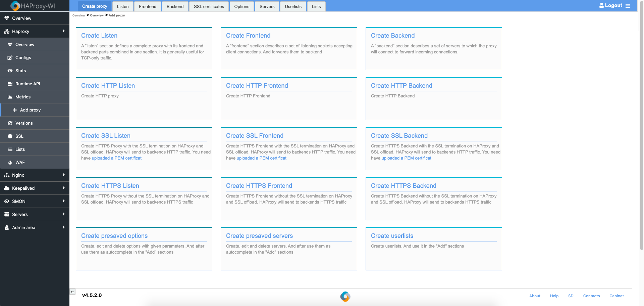Expand the Servers sidebar menu arrow
644x306 pixels.
coord(64,214)
